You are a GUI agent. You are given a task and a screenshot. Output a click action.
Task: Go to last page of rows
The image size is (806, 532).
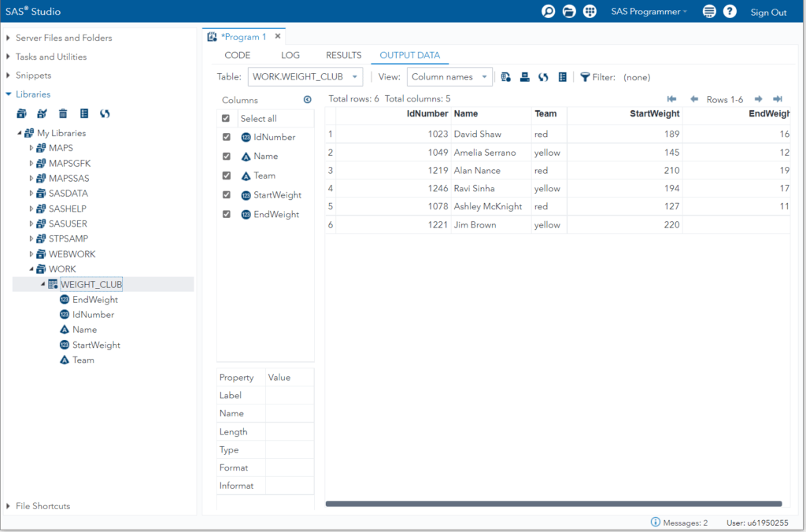[x=778, y=99]
